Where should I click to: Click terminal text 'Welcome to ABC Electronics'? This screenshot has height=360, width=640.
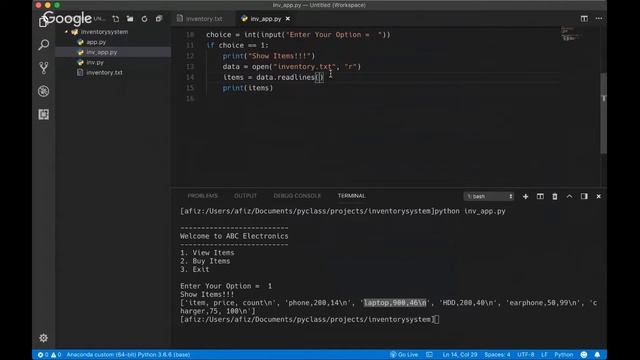(x=234, y=236)
